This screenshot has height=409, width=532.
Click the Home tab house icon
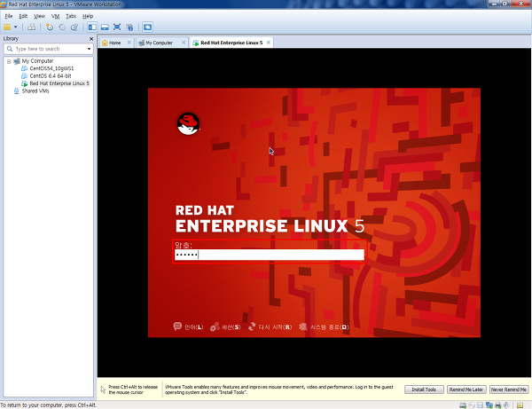pyautogui.click(x=105, y=43)
